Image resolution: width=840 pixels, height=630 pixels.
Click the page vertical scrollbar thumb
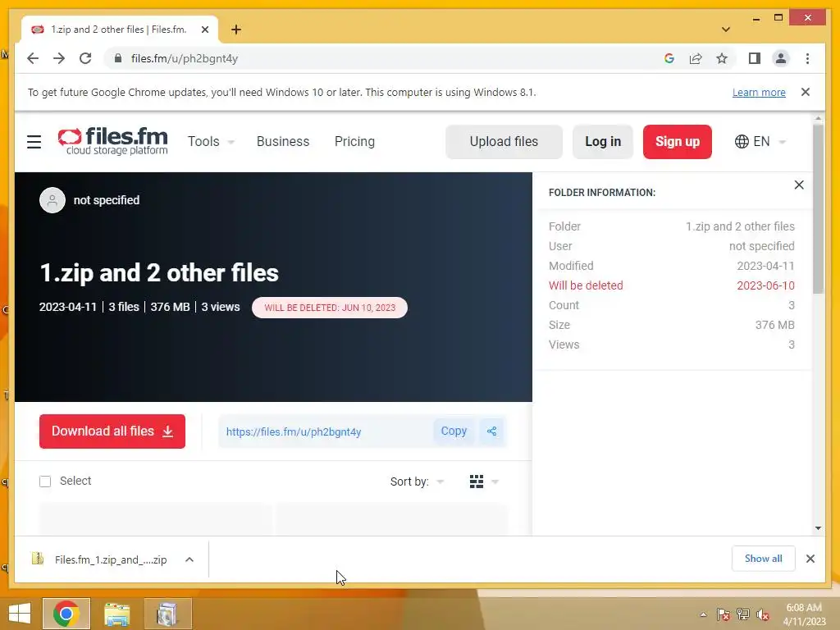click(818, 209)
